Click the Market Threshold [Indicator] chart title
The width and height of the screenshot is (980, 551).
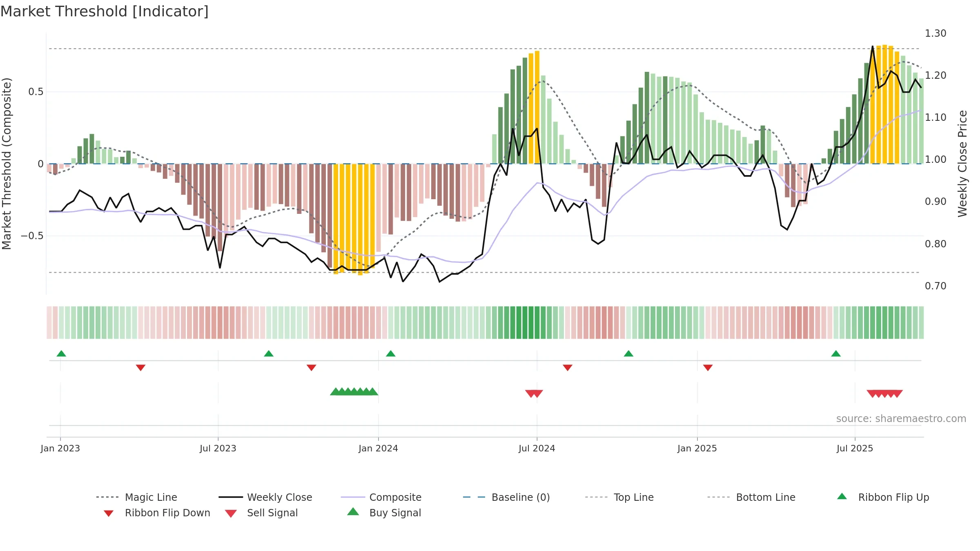pyautogui.click(x=105, y=11)
